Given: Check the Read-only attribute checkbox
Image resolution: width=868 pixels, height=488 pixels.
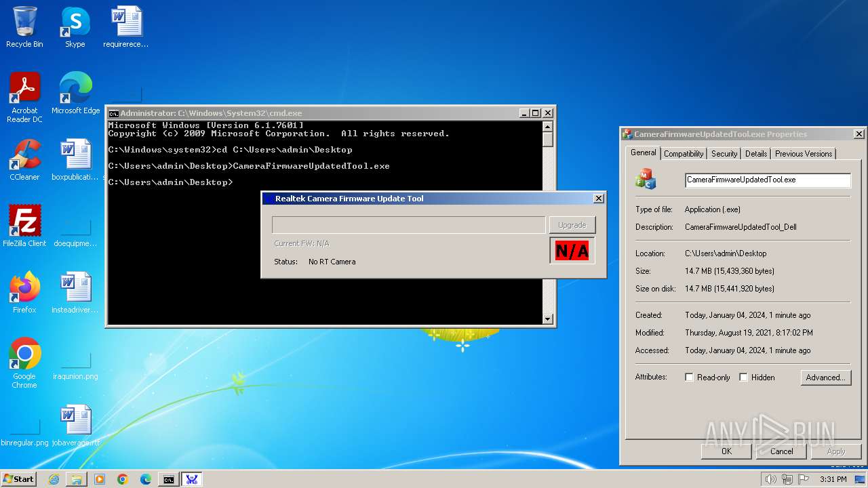Looking at the screenshot, I should [689, 378].
